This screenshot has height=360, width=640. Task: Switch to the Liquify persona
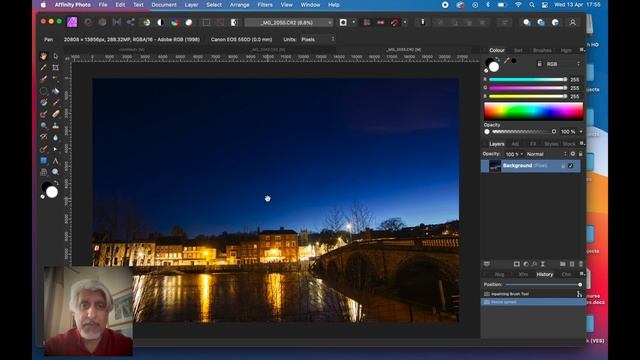88,22
